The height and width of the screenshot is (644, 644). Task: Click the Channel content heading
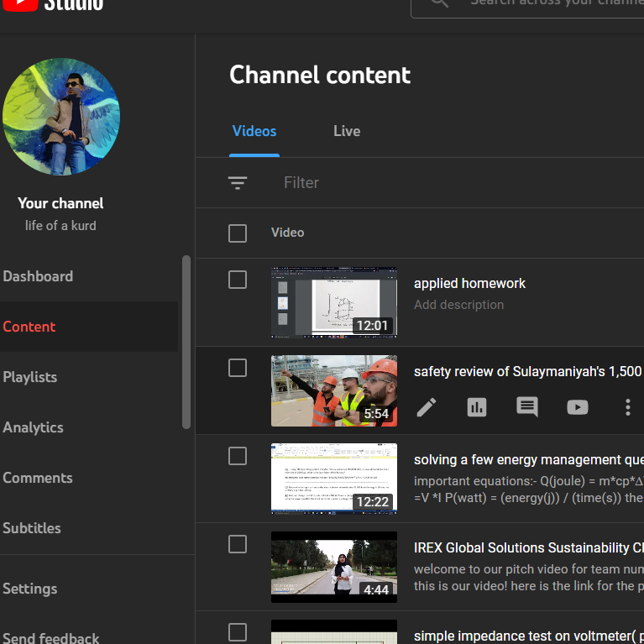(320, 75)
